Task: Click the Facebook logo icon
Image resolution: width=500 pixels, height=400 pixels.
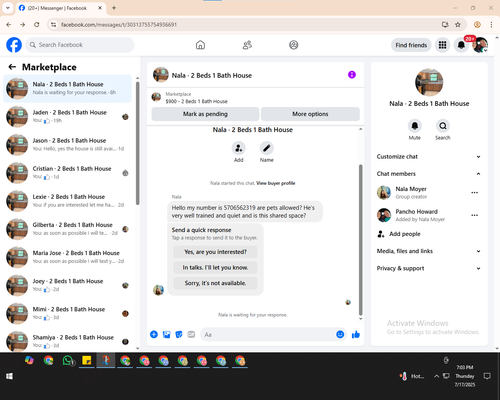Action: pyautogui.click(x=14, y=45)
